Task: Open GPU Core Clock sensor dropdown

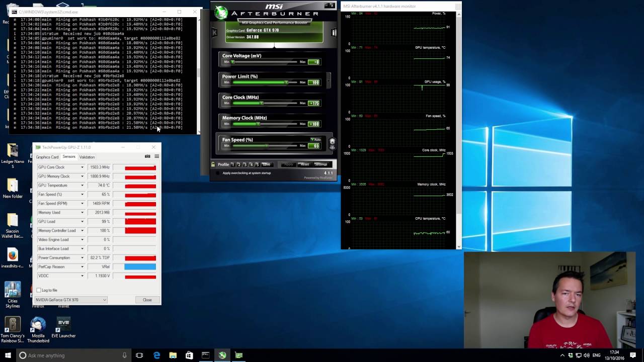Action: [82, 167]
